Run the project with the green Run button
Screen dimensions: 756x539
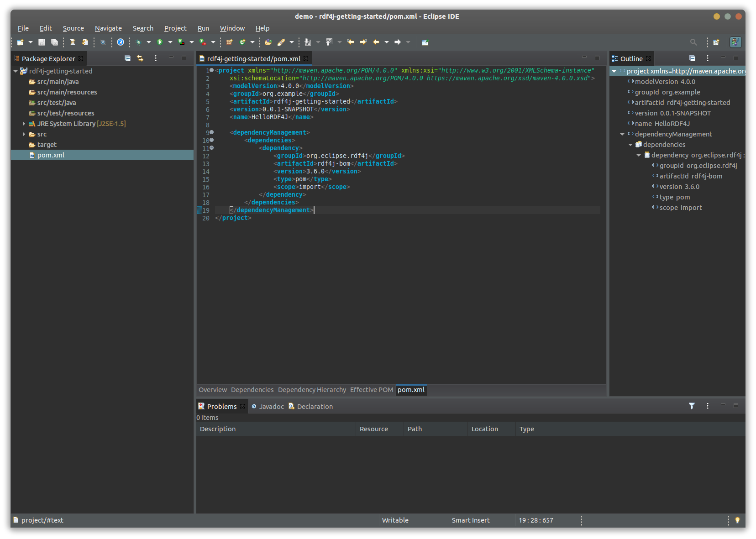tap(160, 42)
